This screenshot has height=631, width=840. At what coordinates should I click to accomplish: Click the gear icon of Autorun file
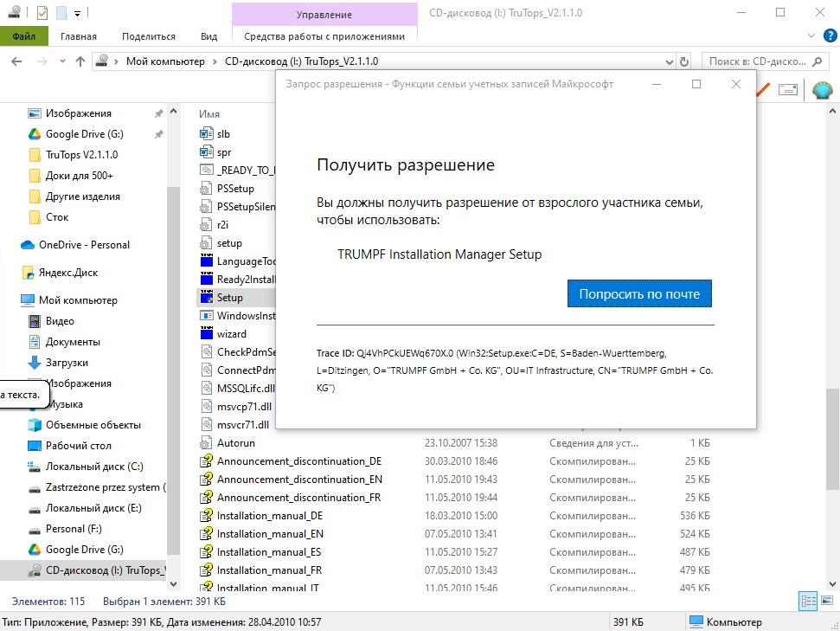[x=206, y=443]
